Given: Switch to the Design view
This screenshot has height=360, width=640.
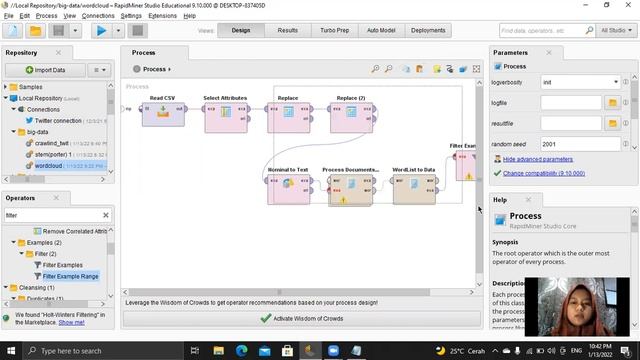Looking at the screenshot, I should pos(241,31).
